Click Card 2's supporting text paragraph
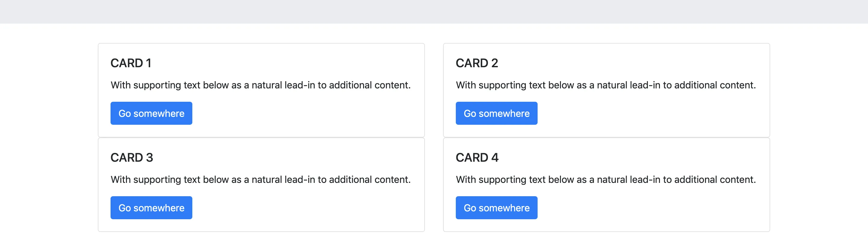Screen dimensions: 868x238 click(x=605, y=85)
